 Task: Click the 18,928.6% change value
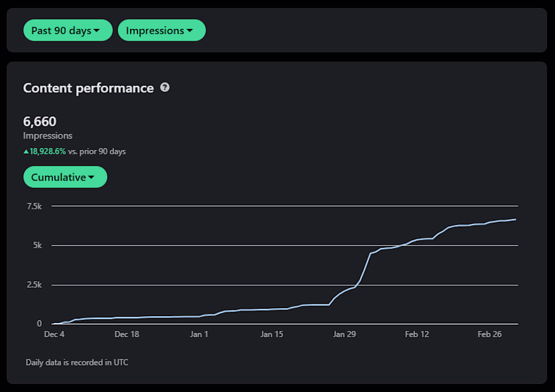[x=47, y=152]
